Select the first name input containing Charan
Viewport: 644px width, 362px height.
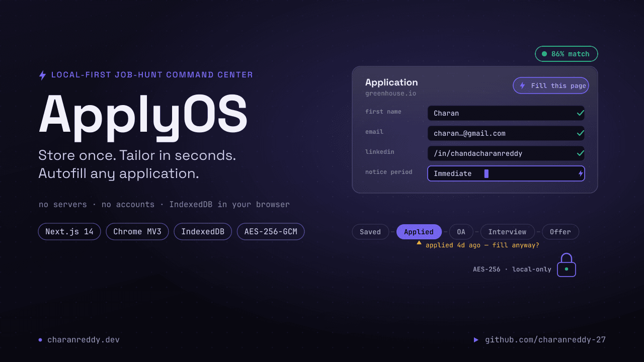tap(506, 113)
